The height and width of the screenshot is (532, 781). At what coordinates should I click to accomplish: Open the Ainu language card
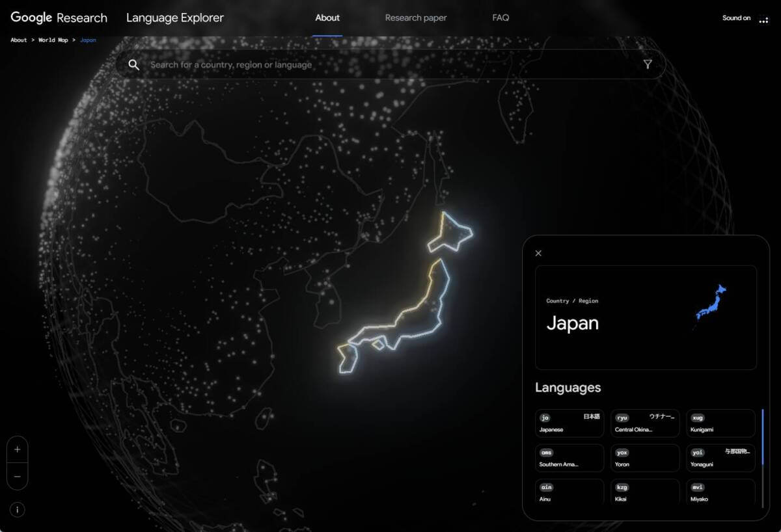coord(569,492)
